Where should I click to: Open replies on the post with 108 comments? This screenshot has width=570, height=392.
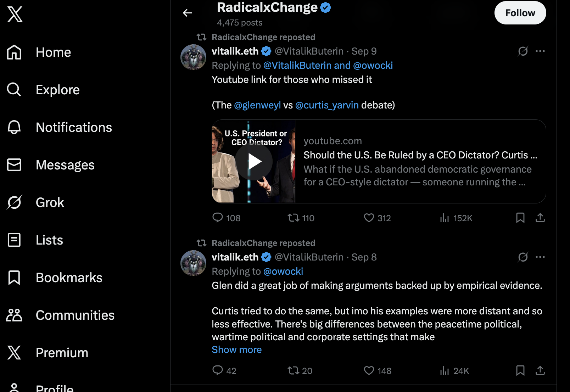(218, 218)
